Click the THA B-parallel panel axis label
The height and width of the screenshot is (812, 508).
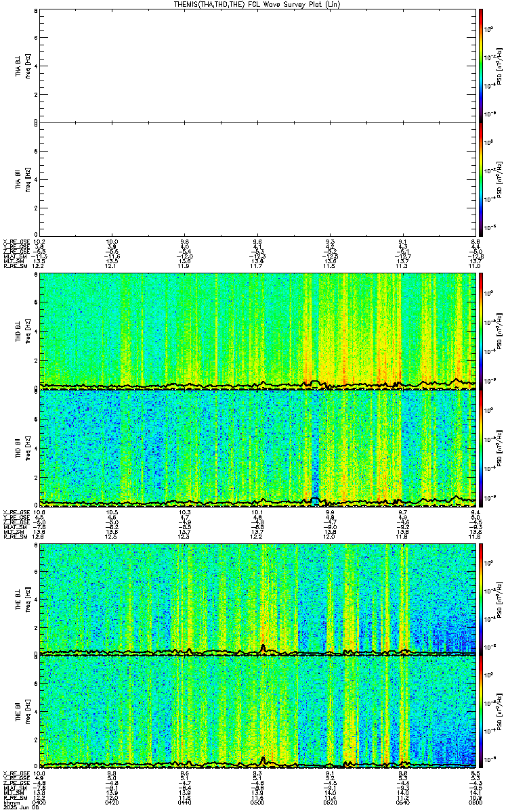tap(18, 180)
